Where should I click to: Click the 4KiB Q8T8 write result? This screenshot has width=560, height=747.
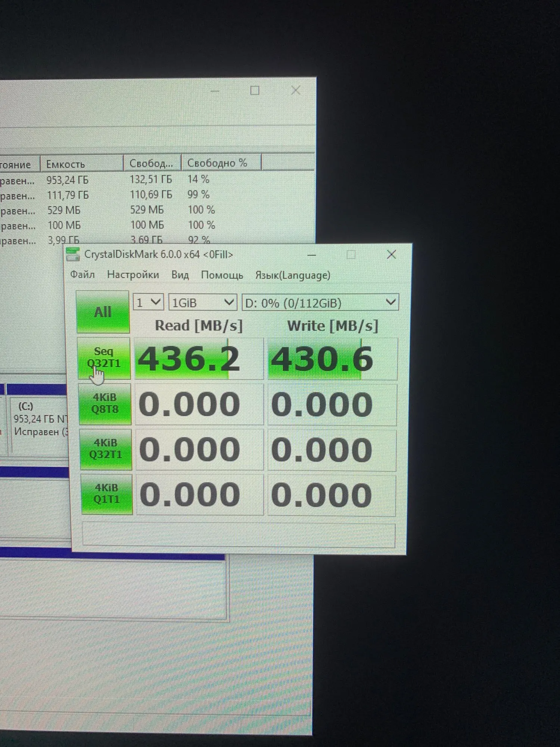[332, 405]
